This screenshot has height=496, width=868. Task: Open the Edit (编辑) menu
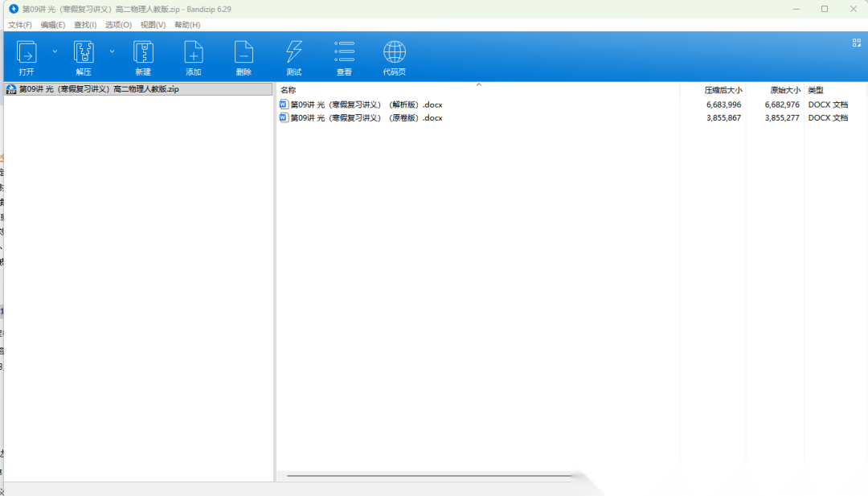pyautogui.click(x=53, y=25)
